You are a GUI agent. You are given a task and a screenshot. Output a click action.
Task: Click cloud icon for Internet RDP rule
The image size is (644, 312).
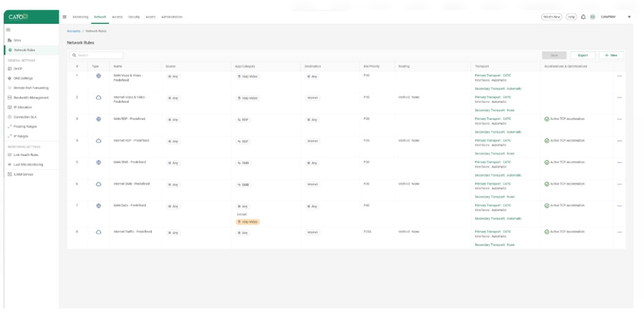[98, 141]
